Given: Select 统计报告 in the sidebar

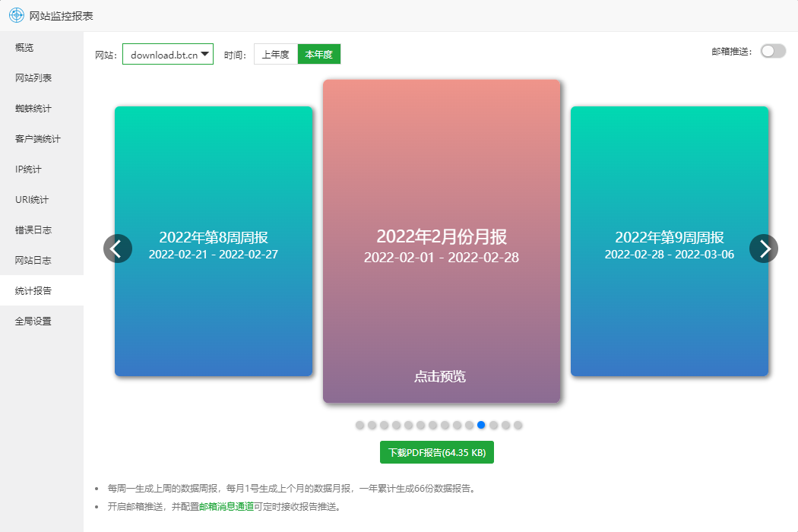Looking at the screenshot, I should click(42, 290).
